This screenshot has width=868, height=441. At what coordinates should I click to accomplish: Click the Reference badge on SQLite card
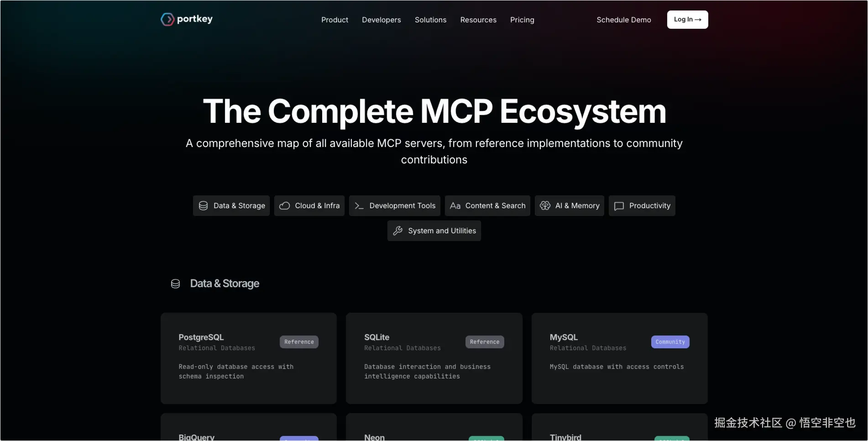[485, 342]
